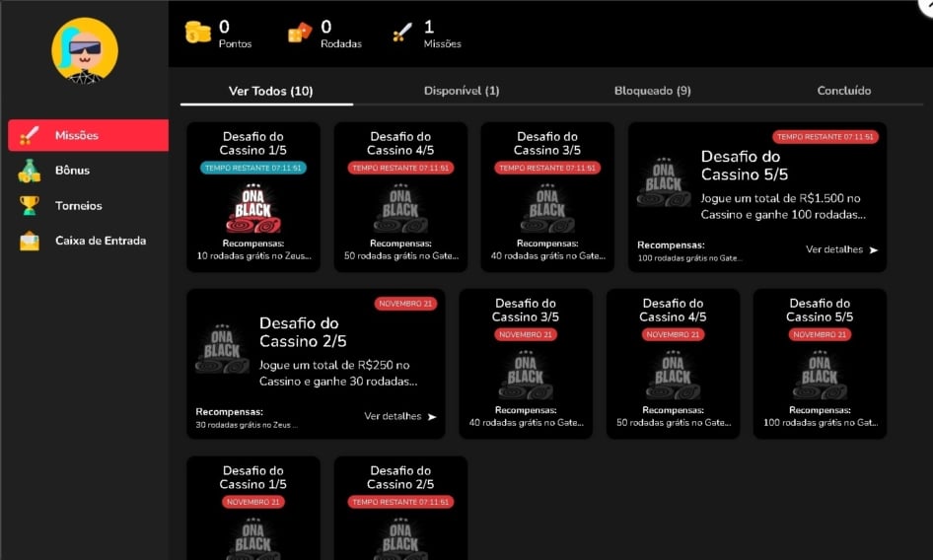Image resolution: width=933 pixels, height=560 pixels.
Task: Click the blue Tempo Restante 07:11:51 badge
Action: click(x=253, y=168)
